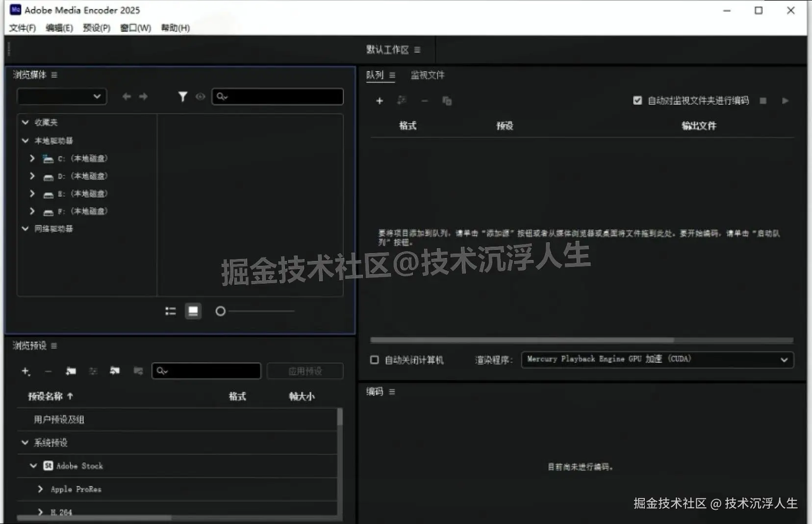The height and width of the screenshot is (524, 812).
Task: Click the Duplicate icon in queue toolbar
Action: [447, 101]
